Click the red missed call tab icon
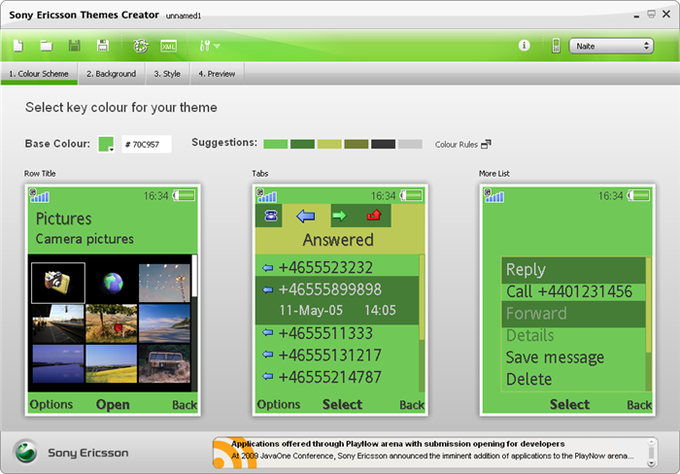This screenshot has height=474, width=680. pos(373,216)
